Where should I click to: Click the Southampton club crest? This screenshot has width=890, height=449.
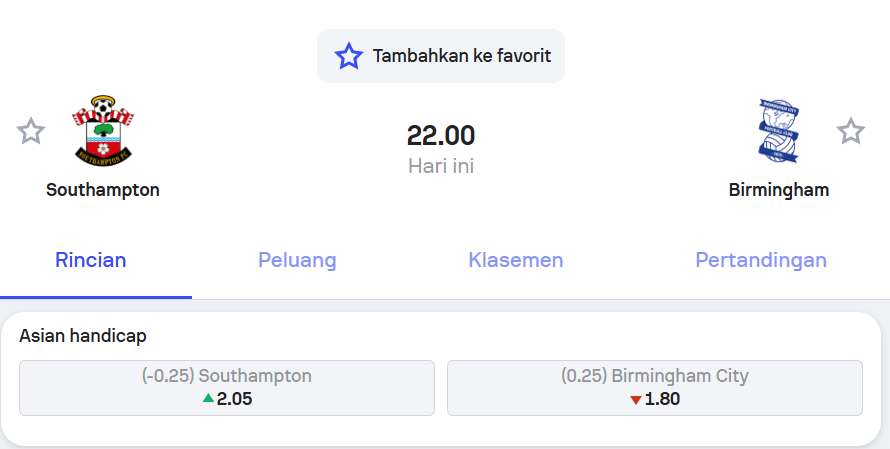[103, 131]
